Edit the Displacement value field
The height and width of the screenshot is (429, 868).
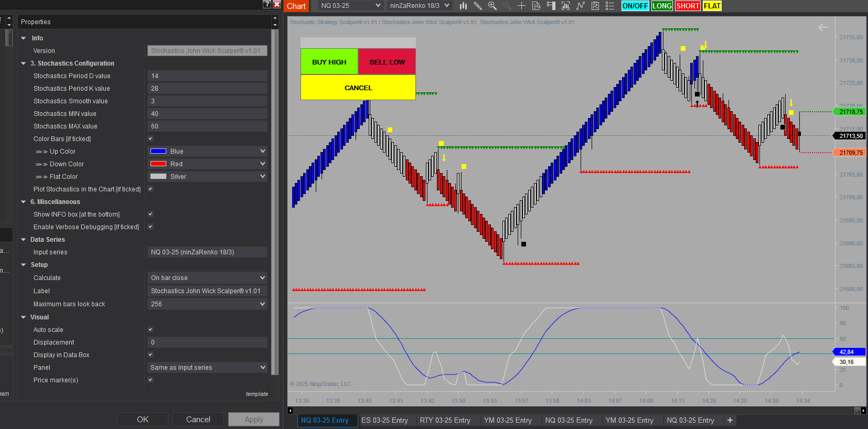point(207,342)
